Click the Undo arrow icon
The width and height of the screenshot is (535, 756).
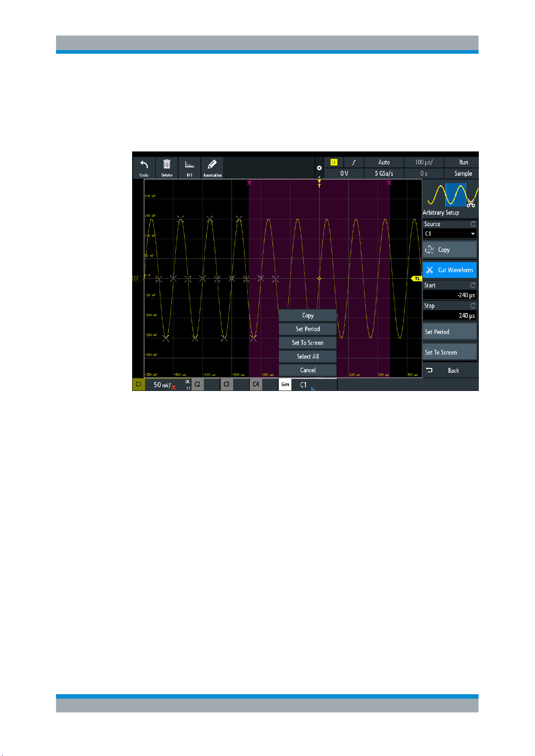point(144,164)
